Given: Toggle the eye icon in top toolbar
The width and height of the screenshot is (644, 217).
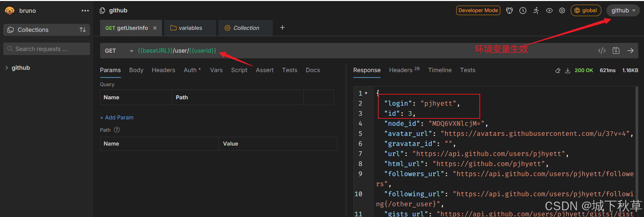Looking at the screenshot, I should point(549,11).
